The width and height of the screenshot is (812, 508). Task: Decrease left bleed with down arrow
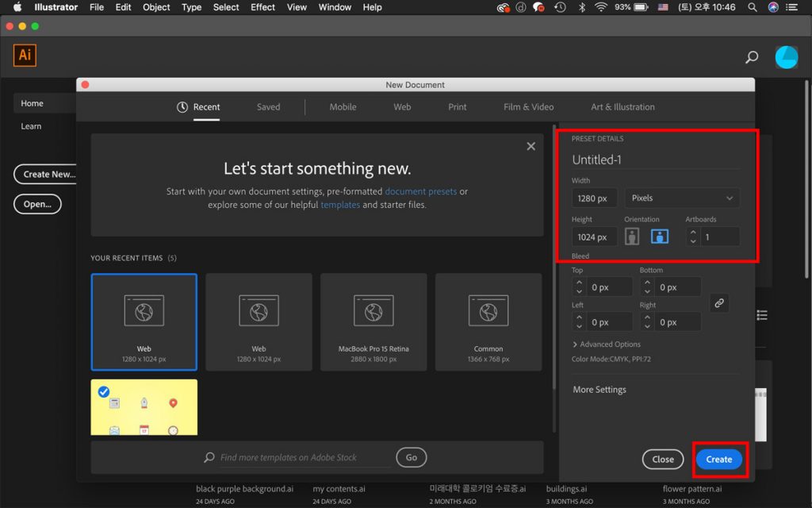pyautogui.click(x=579, y=326)
